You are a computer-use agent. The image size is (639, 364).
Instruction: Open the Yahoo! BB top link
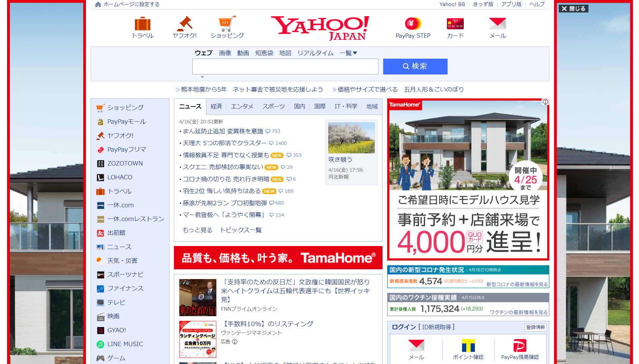452,4
